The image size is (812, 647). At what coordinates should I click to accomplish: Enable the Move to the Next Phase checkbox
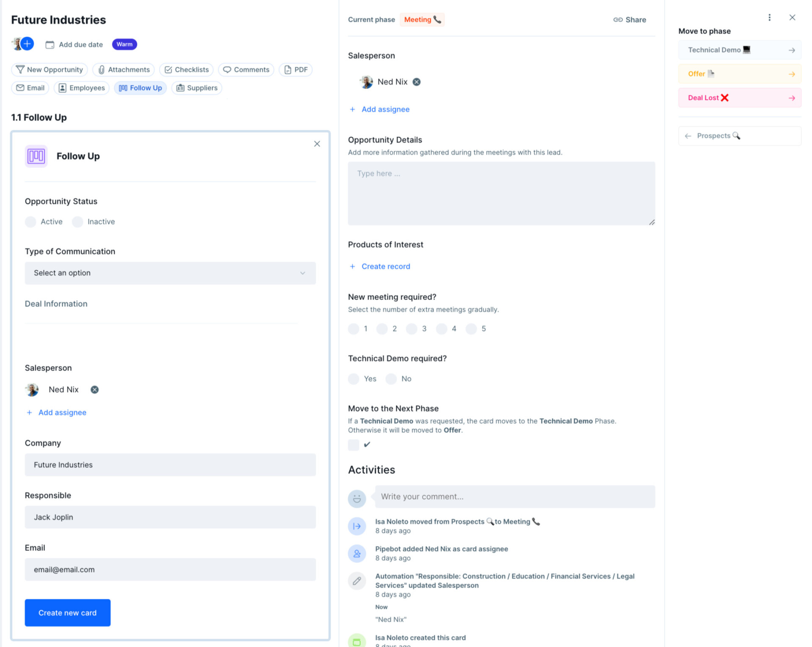[x=354, y=445]
